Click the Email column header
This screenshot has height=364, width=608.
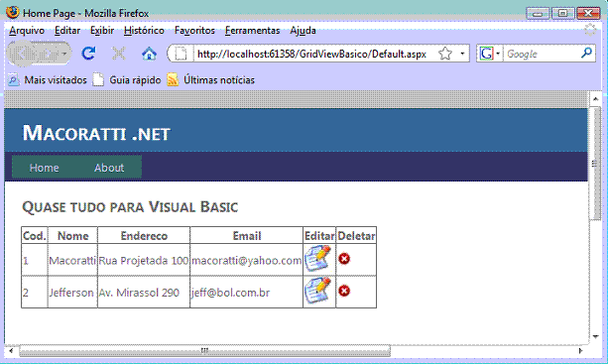click(x=247, y=235)
